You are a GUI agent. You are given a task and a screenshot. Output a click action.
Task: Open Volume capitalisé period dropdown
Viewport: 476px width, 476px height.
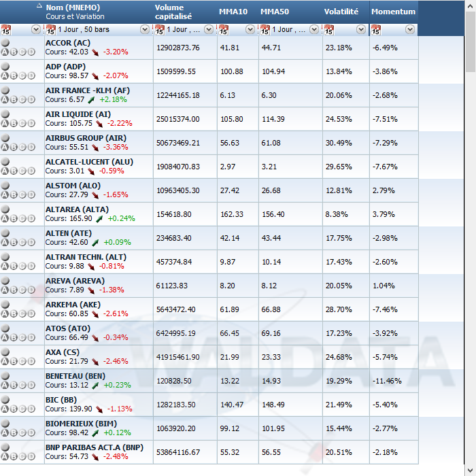(x=209, y=29)
